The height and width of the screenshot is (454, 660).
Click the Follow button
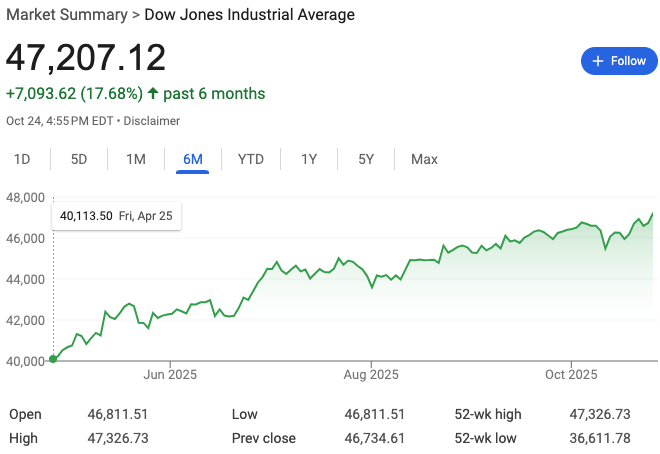click(x=620, y=61)
